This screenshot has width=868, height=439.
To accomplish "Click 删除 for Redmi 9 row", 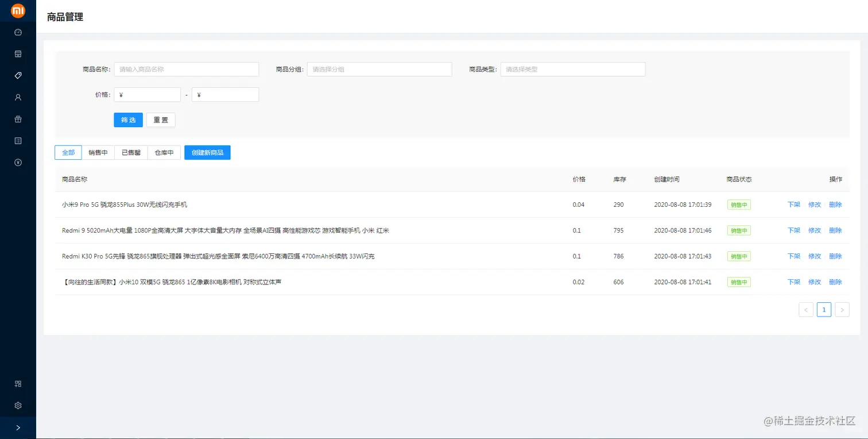I will click(x=835, y=230).
